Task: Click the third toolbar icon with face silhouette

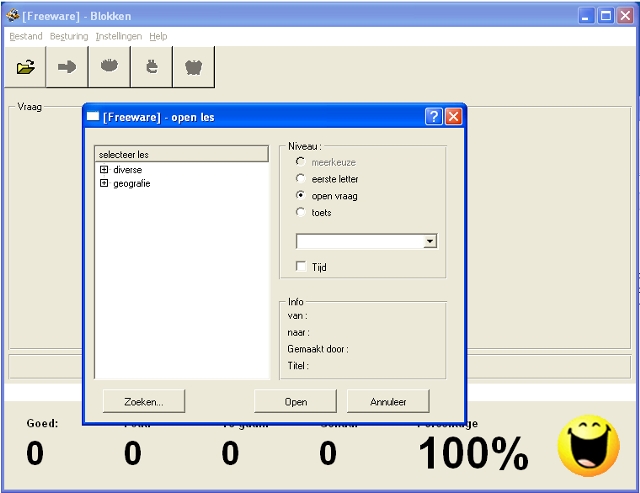Action: 110,67
